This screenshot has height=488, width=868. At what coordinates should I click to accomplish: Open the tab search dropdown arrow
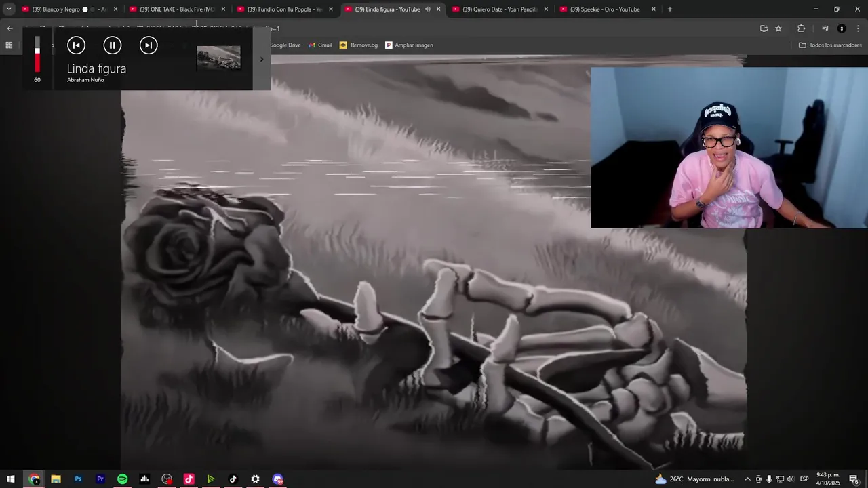[x=9, y=9]
